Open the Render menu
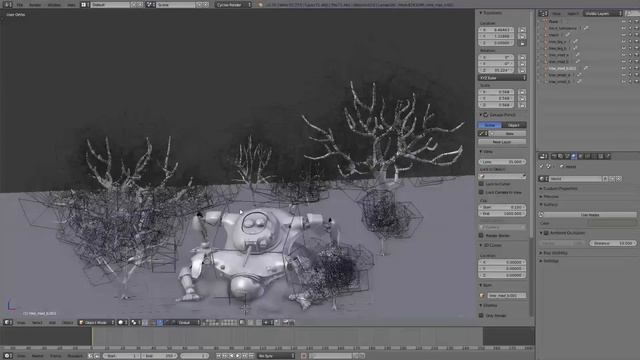This screenshot has width=640, height=360. 35,5
